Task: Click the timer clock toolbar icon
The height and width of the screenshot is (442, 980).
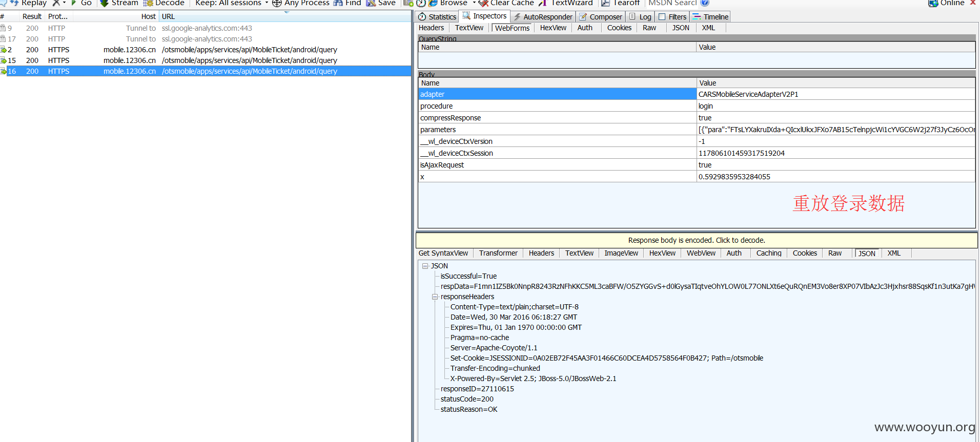Action: point(421,3)
